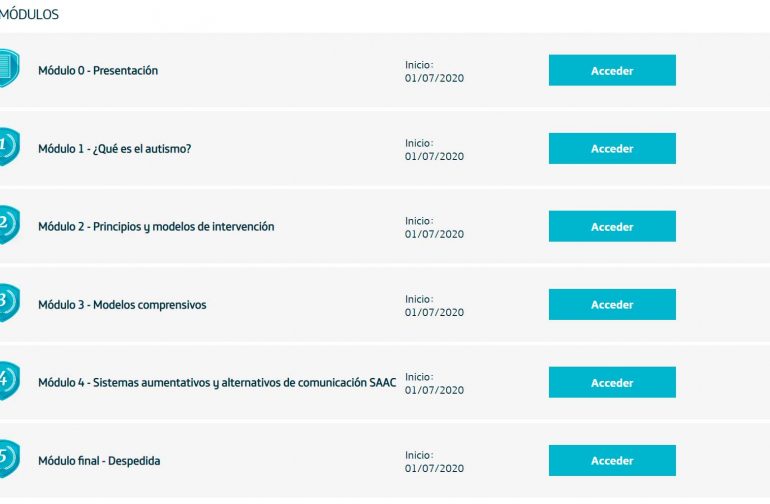Open title Módulo 3 - Modelos comprensivos
Image resolution: width=770 pixels, height=504 pixels.
coord(122,305)
